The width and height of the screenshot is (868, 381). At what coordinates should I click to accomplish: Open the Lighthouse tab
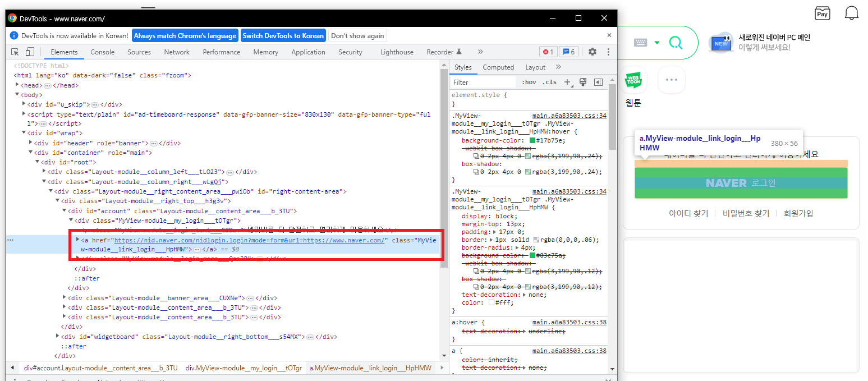(x=397, y=52)
